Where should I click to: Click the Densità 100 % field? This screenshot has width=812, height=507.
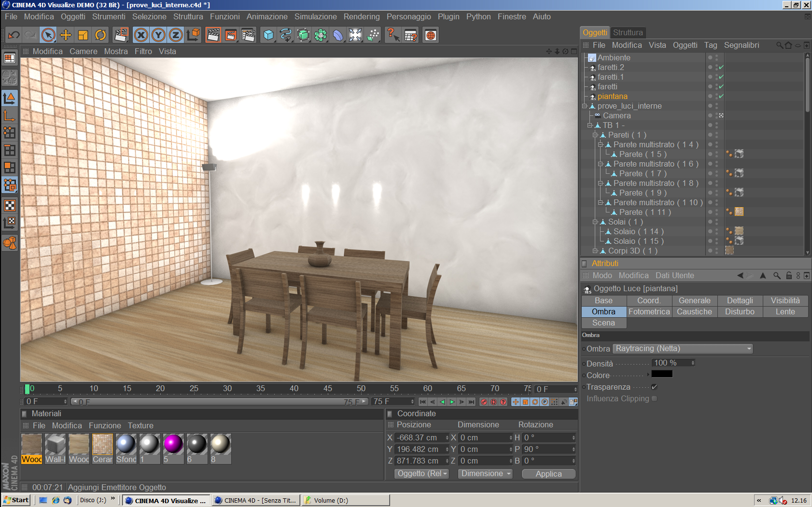click(673, 363)
